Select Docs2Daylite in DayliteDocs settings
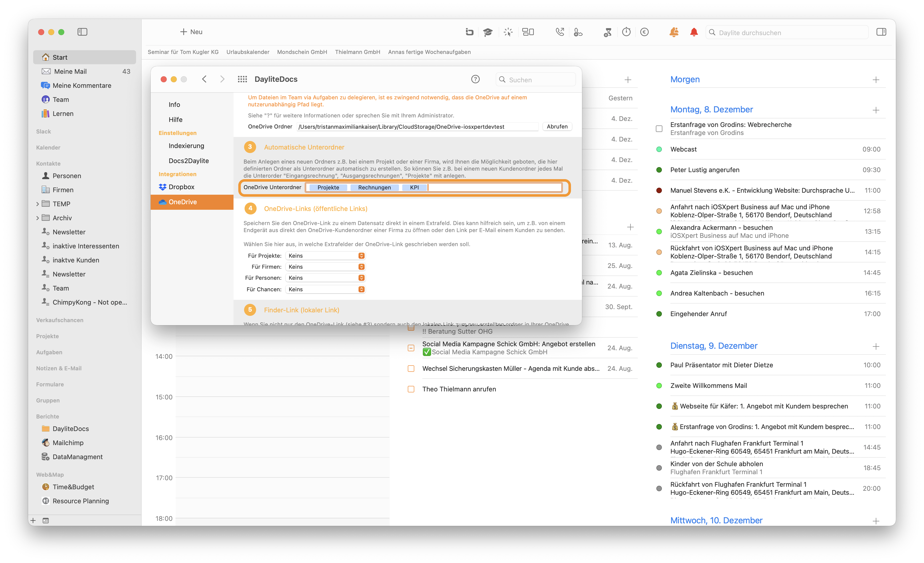 (192, 161)
